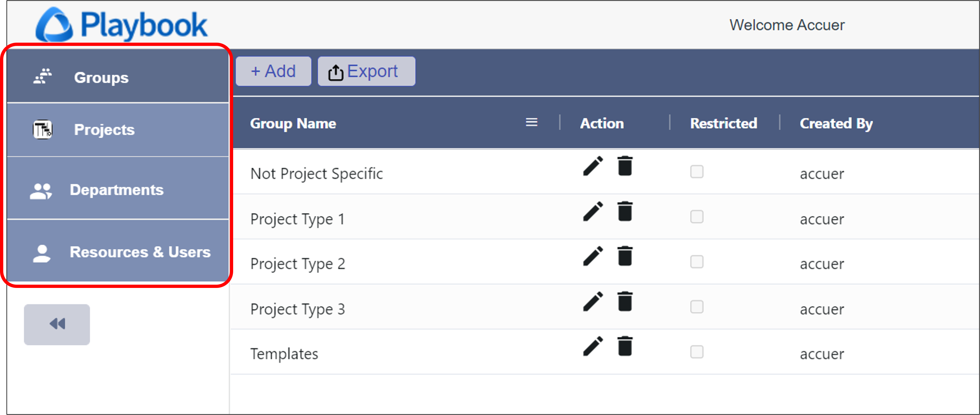
Task: Click the Resources & Users person icon
Action: click(x=41, y=252)
